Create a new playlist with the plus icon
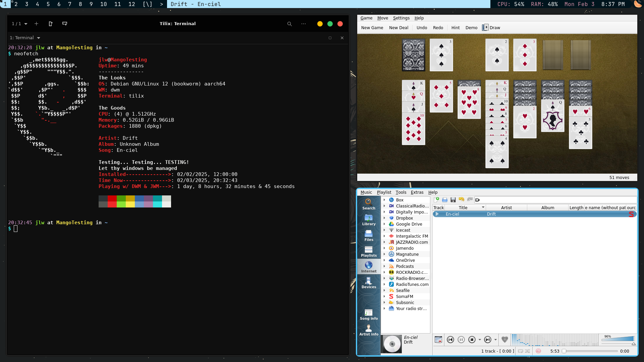The width and height of the screenshot is (644, 362). (437, 200)
